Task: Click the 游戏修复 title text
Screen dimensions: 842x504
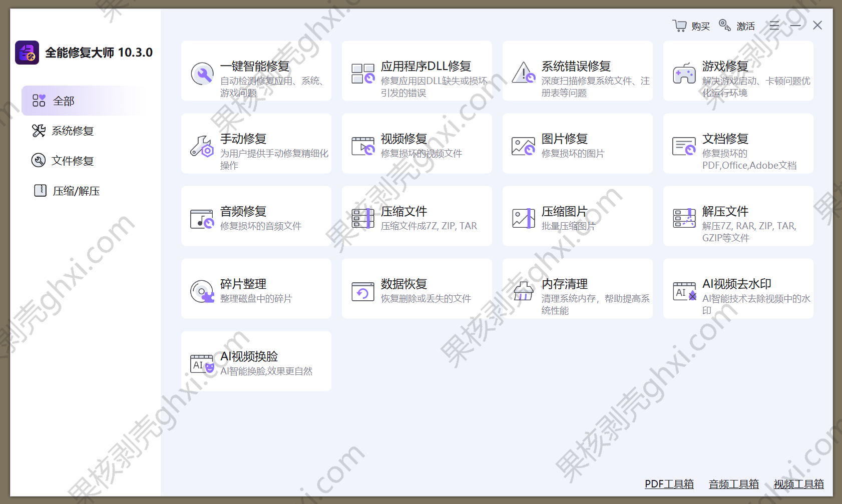Action: pos(725,66)
